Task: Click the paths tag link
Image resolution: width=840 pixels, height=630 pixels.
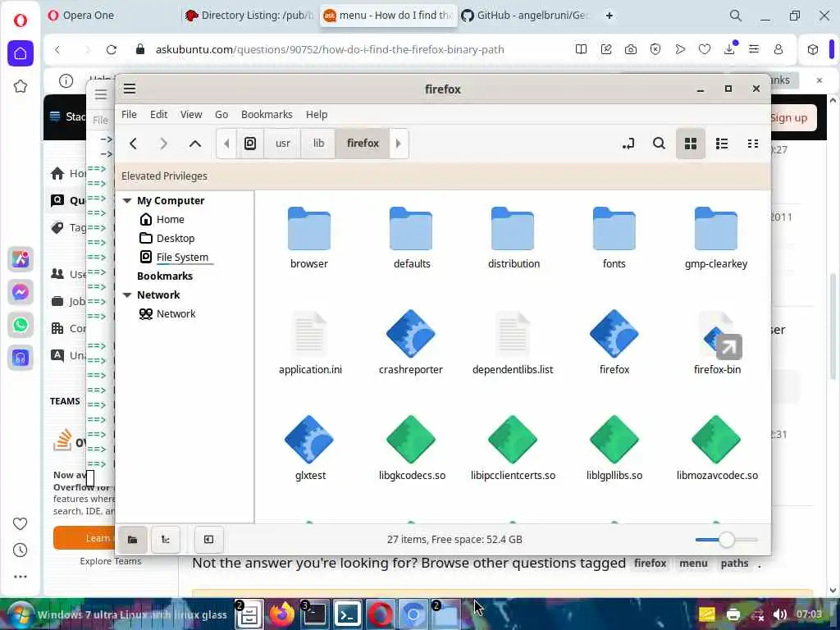Action: (734, 563)
